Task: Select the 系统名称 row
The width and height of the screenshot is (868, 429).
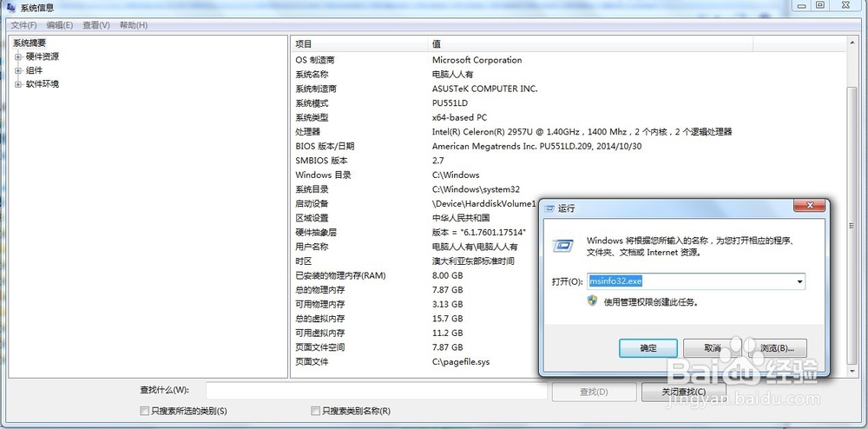Action: (x=569, y=74)
